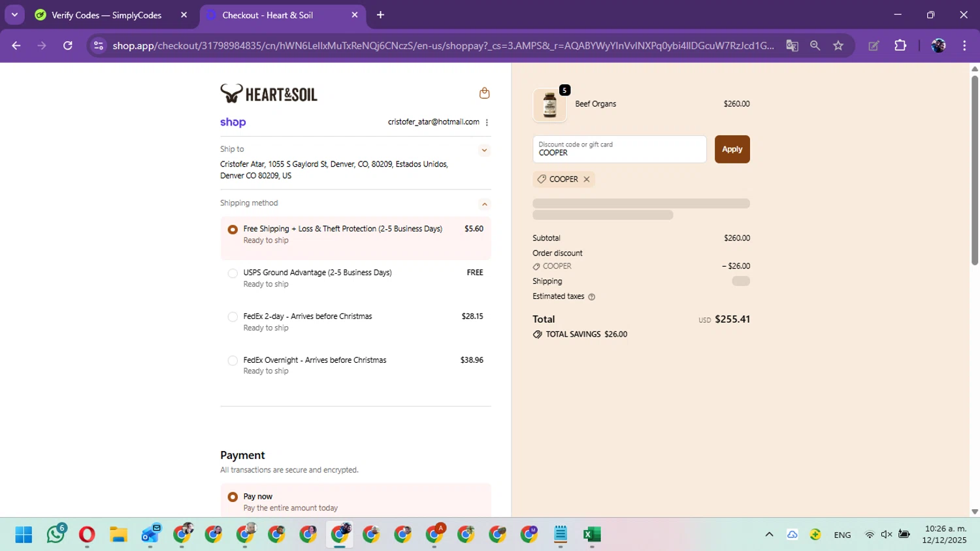Open the Notepad taskbar icon

tap(561, 535)
